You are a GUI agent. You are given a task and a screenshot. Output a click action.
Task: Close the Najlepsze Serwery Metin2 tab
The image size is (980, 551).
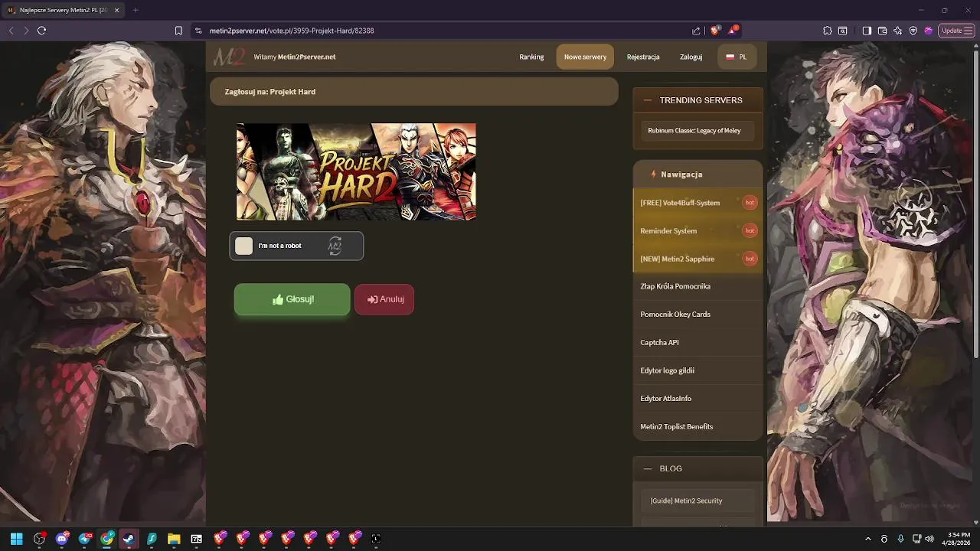pyautogui.click(x=116, y=10)
